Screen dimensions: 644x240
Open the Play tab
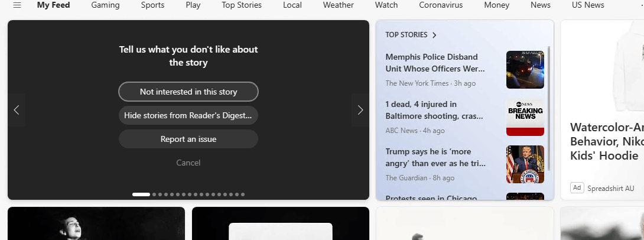point(193,5)
